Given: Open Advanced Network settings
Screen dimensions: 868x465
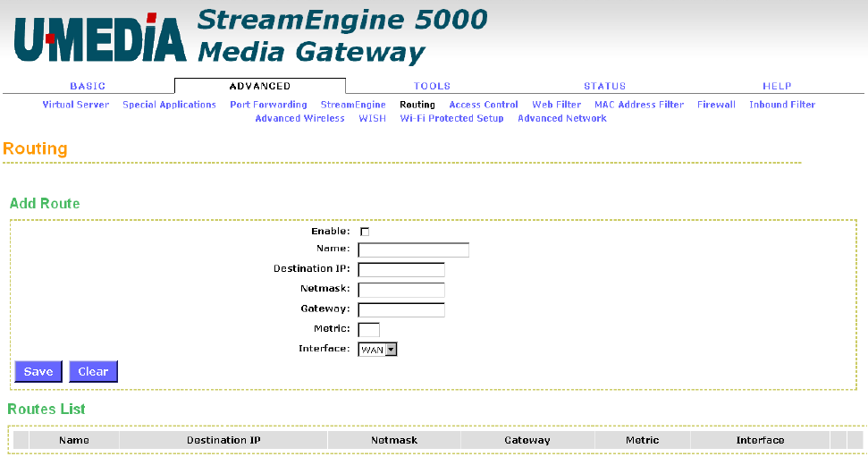Looking at the screenshot, I should tap(562, 118).
